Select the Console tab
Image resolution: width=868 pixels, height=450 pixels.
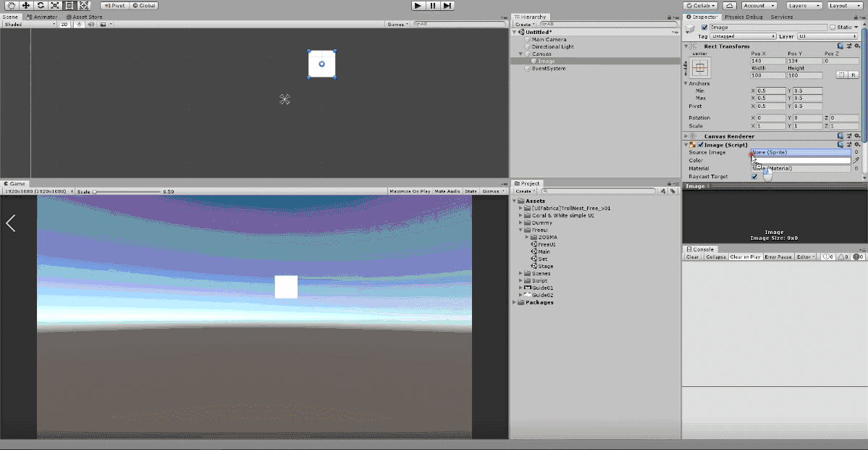pos(700,249)
